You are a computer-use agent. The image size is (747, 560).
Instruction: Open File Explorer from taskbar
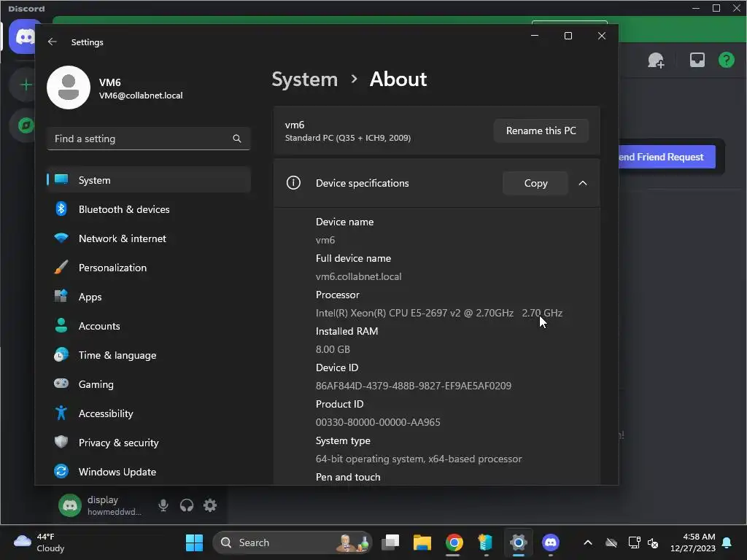point(422,542)
